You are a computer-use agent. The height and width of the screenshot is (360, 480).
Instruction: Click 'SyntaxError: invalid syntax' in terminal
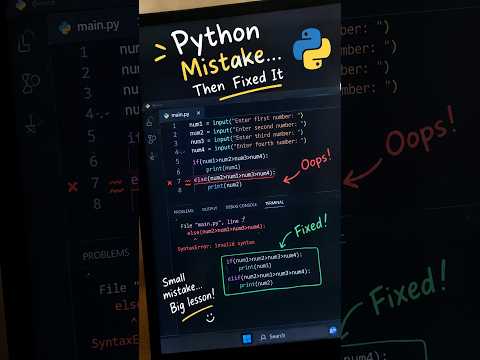click(216, 246)
